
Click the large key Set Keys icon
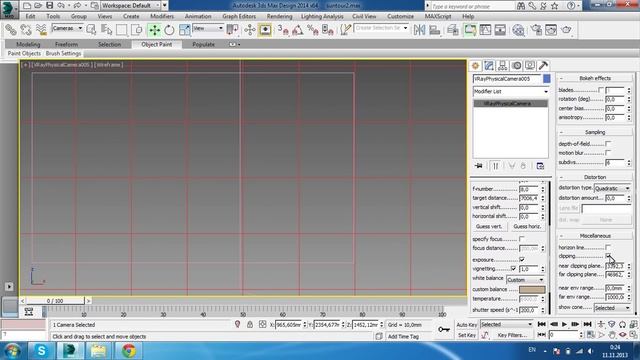coord(444,329)
